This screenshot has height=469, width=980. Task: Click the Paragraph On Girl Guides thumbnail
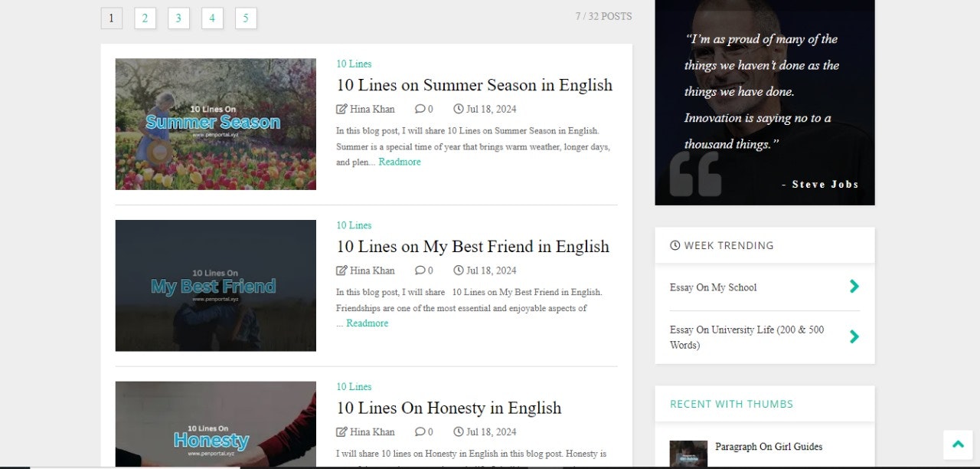(688, 454)
